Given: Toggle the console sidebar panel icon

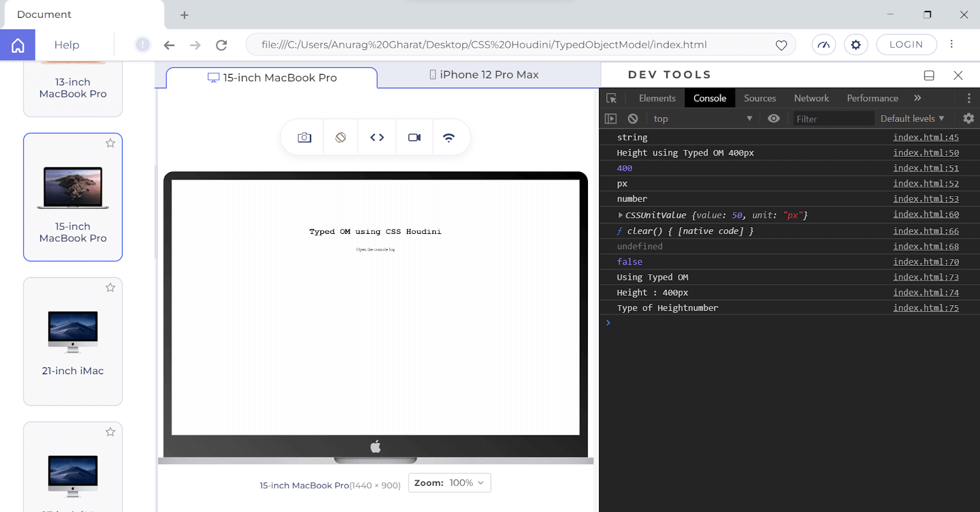Looking at the screenshot, I should click(x=611, y=119).
